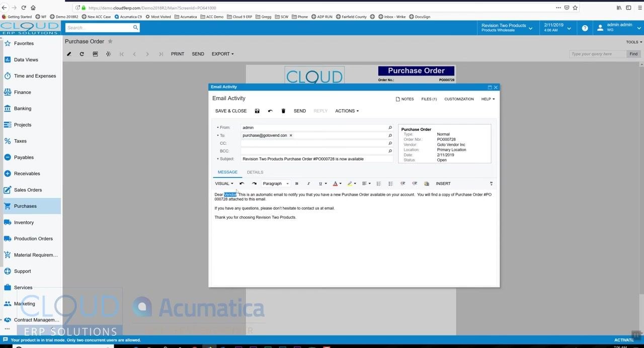Expand the underline options arrow
The height and width of the screenshot is (348, 644).
[326, 184]
